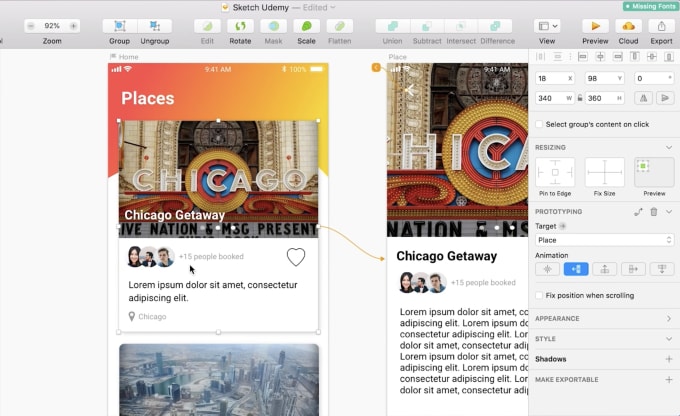The image size is (680, 416).
Task: Distribute layers vertically
Action: (x=558, y=56)
